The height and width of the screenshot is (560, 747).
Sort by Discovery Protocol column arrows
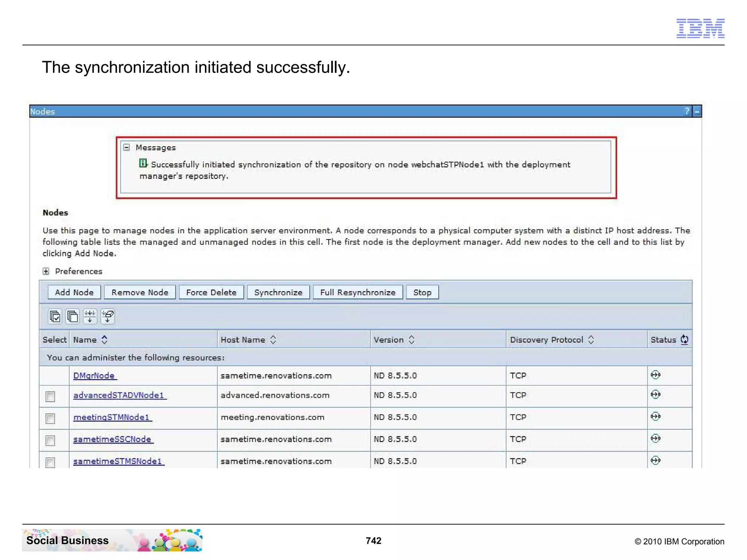[591, 339]
